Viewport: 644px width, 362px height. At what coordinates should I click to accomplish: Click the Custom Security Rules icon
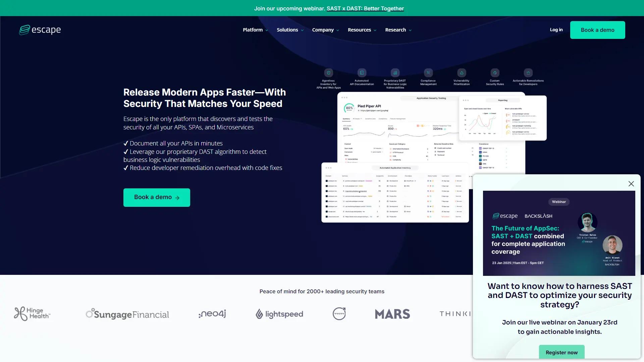495,73
